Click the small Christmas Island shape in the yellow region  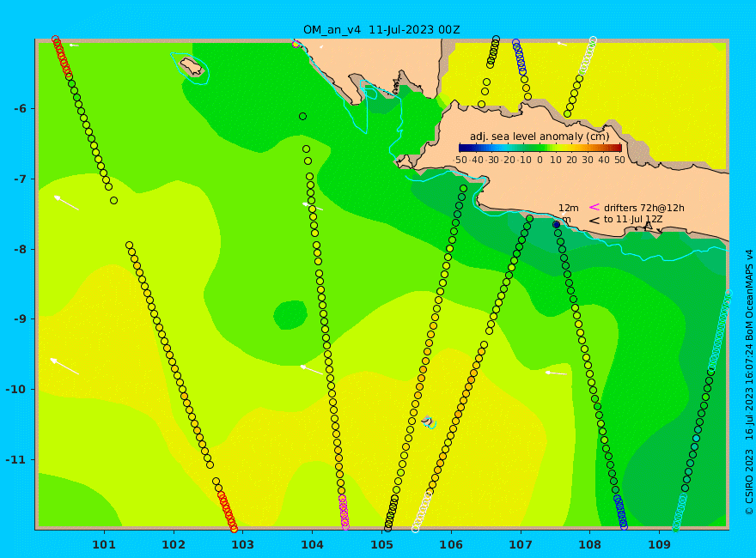(x=428, y=422)
